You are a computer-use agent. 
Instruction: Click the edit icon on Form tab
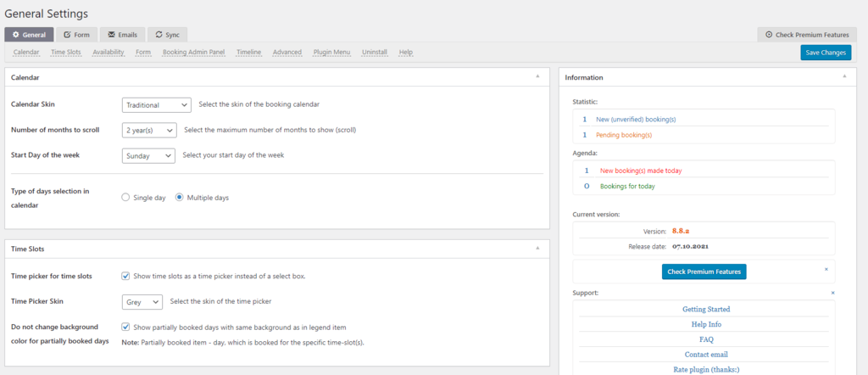(68, 35)
